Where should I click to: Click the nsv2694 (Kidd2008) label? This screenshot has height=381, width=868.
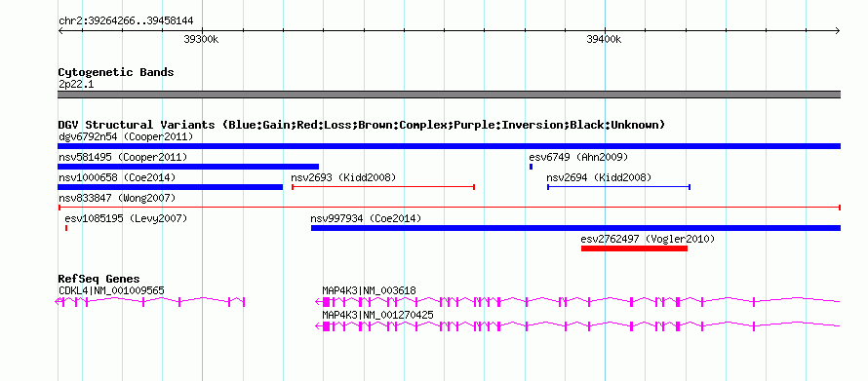point(599,177)
